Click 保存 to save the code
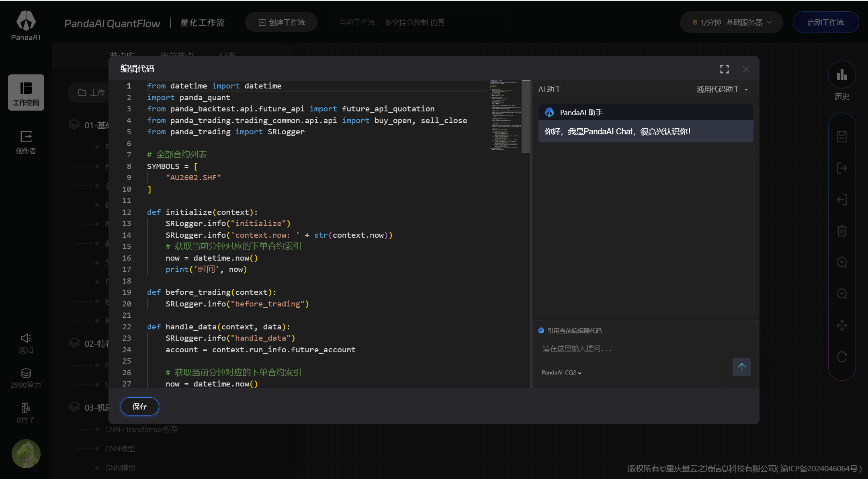This screenshot has width=868, height=479. point(140,406)
